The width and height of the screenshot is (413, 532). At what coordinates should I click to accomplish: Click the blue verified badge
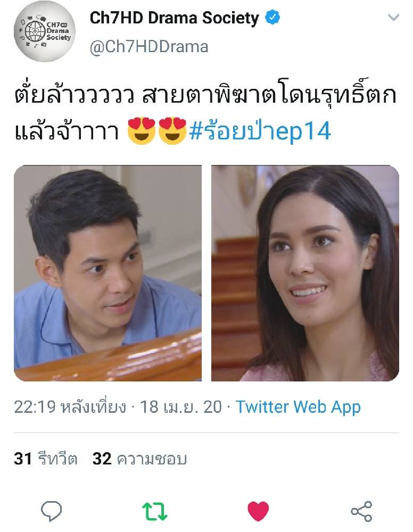click(272, 18)
